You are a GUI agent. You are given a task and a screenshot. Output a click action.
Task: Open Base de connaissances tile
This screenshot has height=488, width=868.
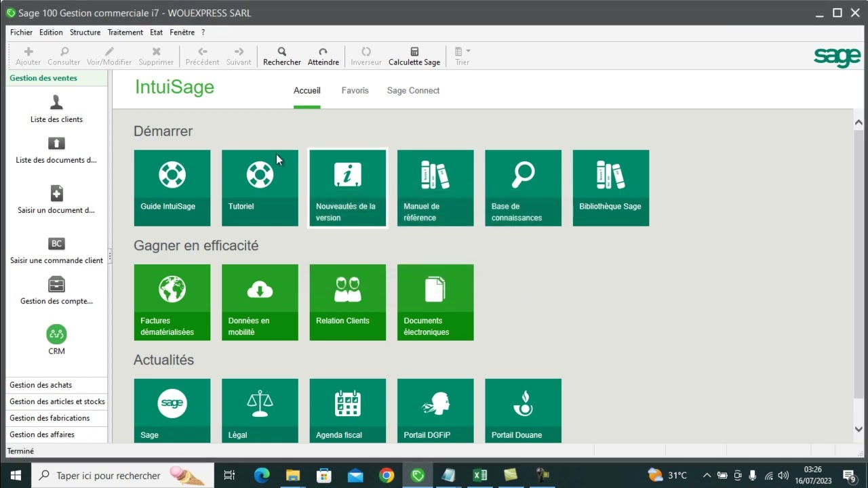click(x=524, y=188)
